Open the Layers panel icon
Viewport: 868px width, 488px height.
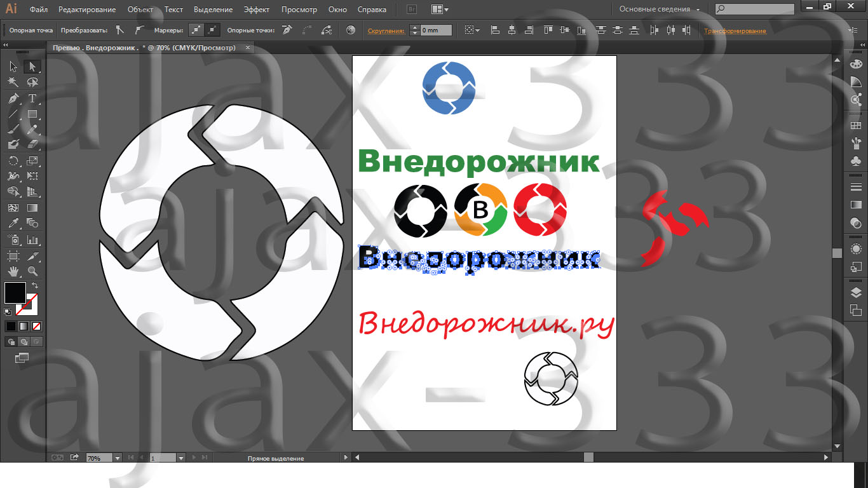(x=856, y=292)
